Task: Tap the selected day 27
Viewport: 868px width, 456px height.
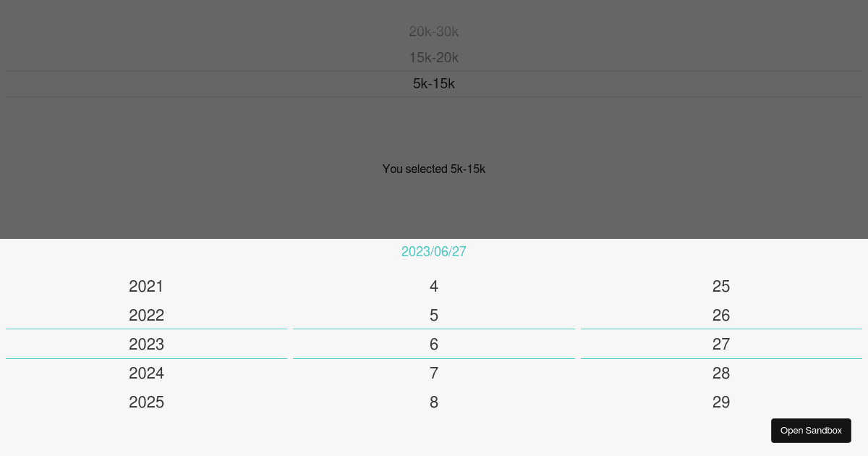Action: (x=721, y=345)
